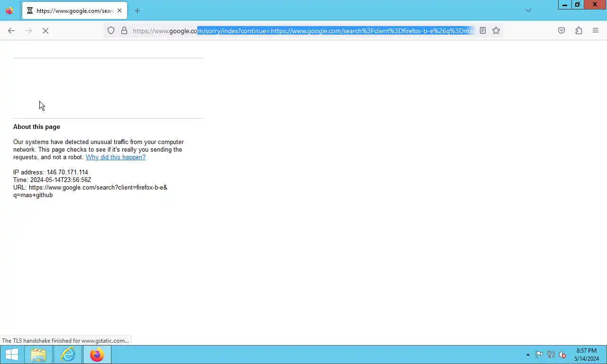Click the IP address 146.70.171.114 text

tap(51, 173)
